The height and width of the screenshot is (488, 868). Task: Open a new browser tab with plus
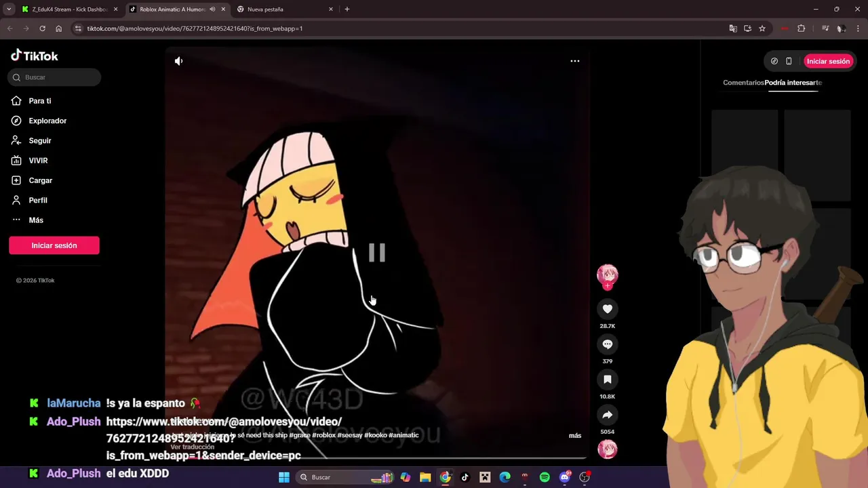point(347,9)
